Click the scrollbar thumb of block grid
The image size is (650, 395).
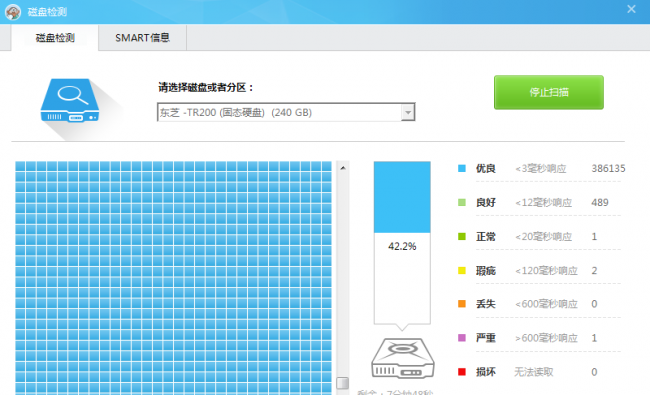coord(342,383)
